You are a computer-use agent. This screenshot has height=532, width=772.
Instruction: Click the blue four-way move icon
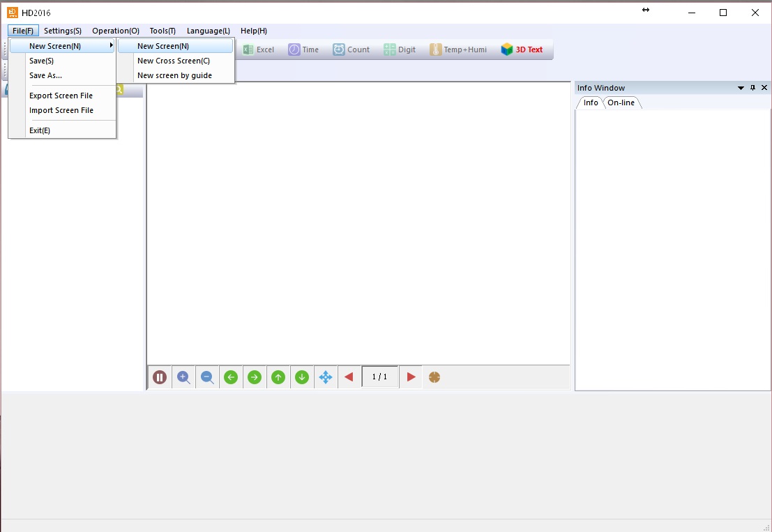click(326, 377)
